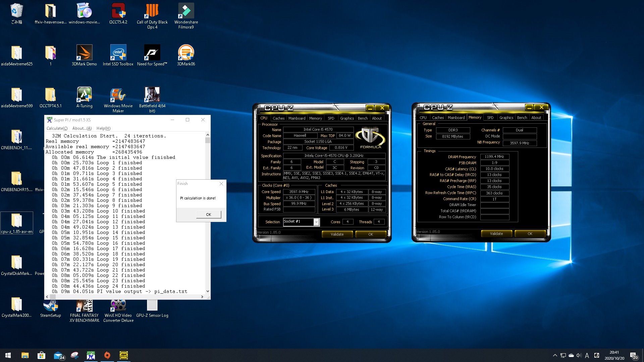Open the CrystalDiskMark folder icon
The image size is (644, 362).
(x=16, y=265)
